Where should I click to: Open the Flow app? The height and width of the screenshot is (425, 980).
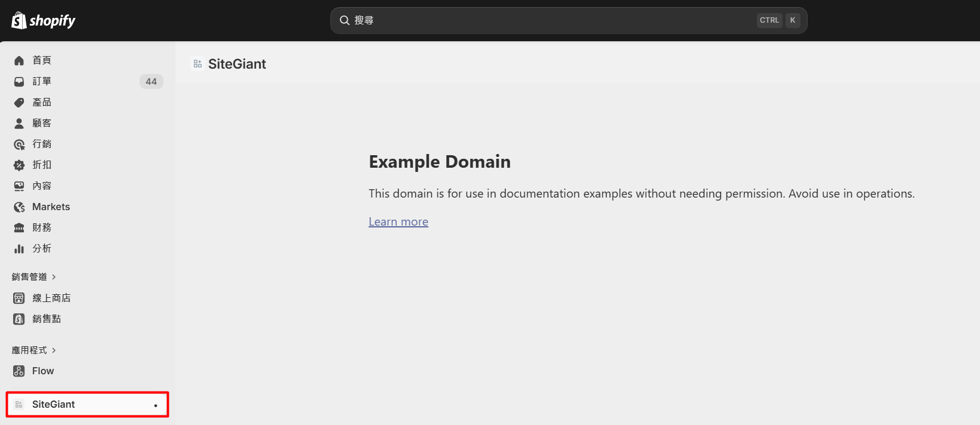pos(43,371)
